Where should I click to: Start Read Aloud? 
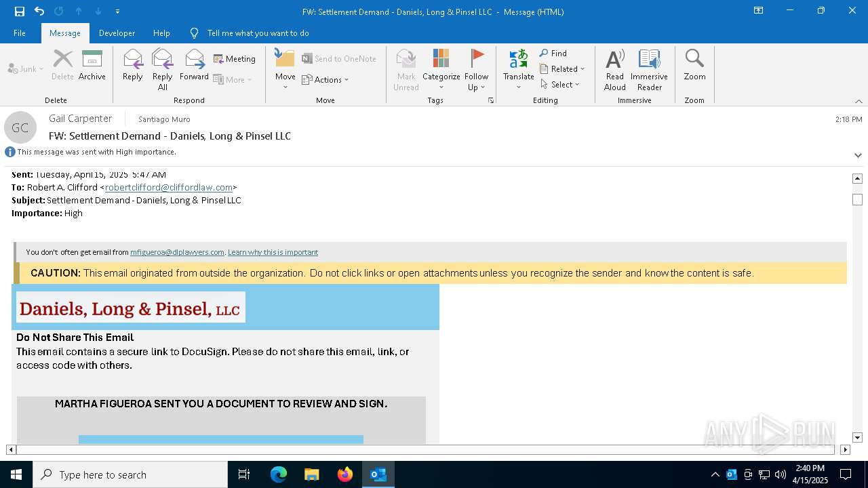click(x=615, y=69)
